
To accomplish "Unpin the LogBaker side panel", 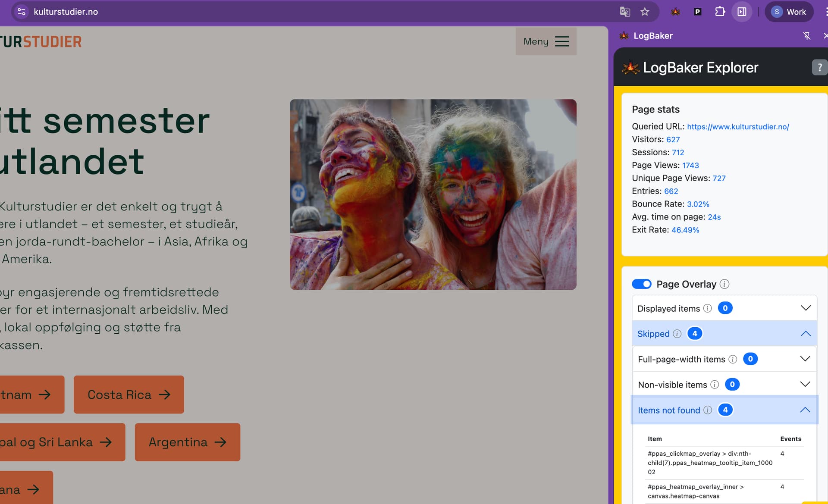I will point(807,36).
